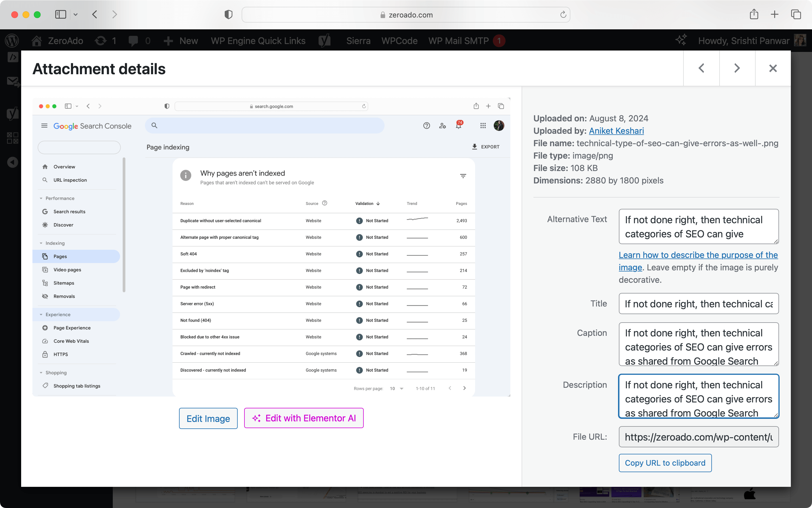The width and height of the screenshot is (812, 508).
Task: Click Safari share icon
Action: [754, 14]
